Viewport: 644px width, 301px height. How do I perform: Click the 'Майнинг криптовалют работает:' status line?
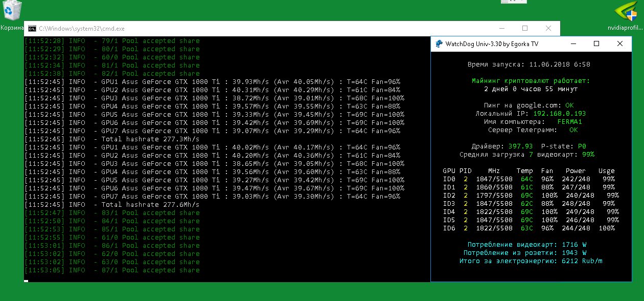click(531, 81)
